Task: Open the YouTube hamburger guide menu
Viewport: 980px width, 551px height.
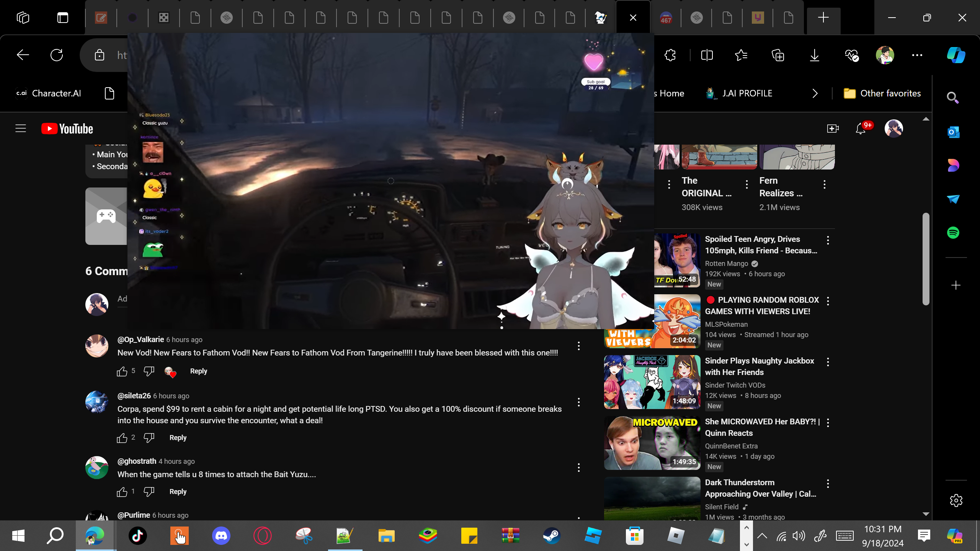Action: (x=21, y=129)
